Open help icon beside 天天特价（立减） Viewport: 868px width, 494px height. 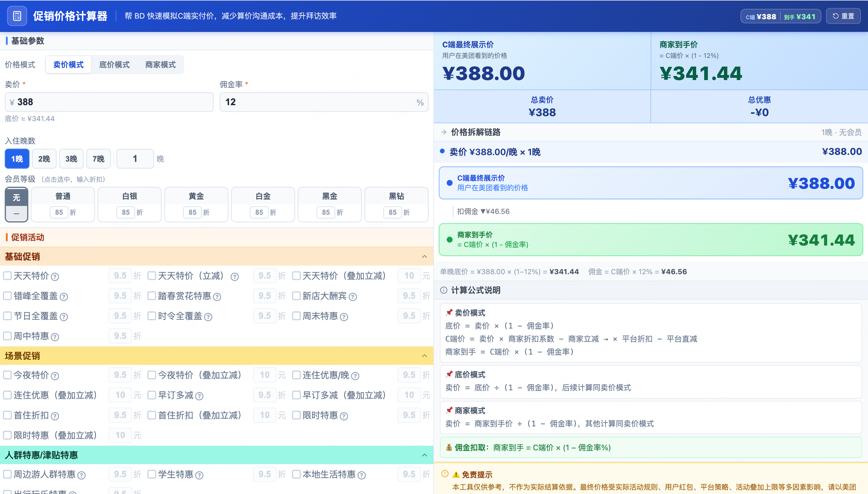[234, 277]
